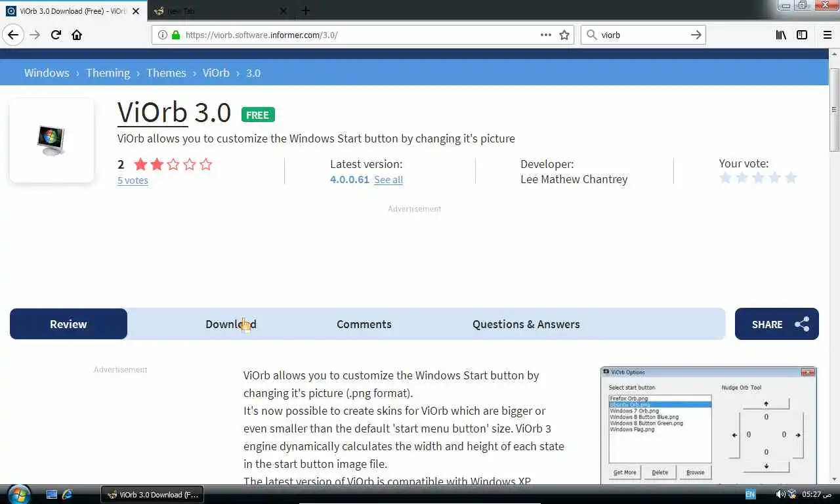Open the Comments tab
Viewport: 840px width, 504px height.
364,324
